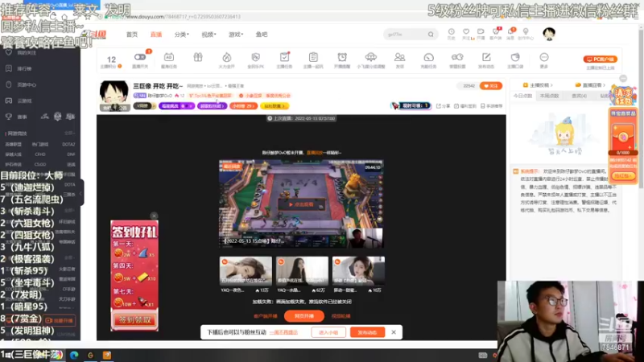Click the purple 超级粉丝团 badge under the title
Viewport: 644px width, 362px height.
coord(212,106)
